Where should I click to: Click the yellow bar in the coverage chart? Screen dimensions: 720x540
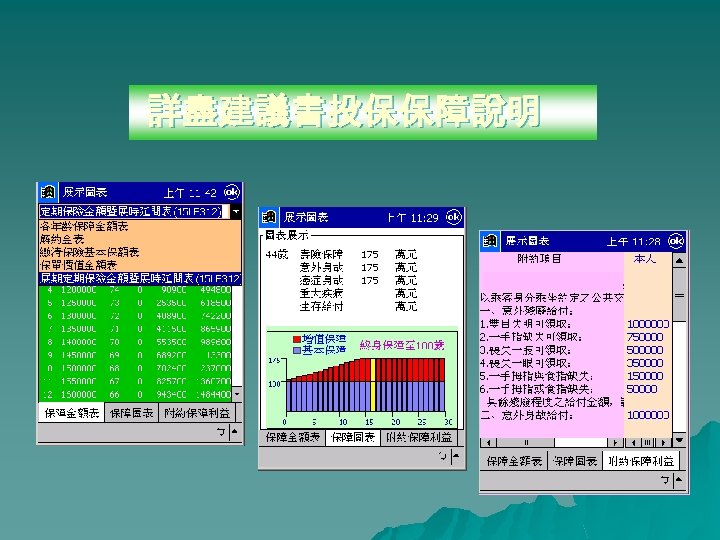pyautogui.click(x=373, y=385)
